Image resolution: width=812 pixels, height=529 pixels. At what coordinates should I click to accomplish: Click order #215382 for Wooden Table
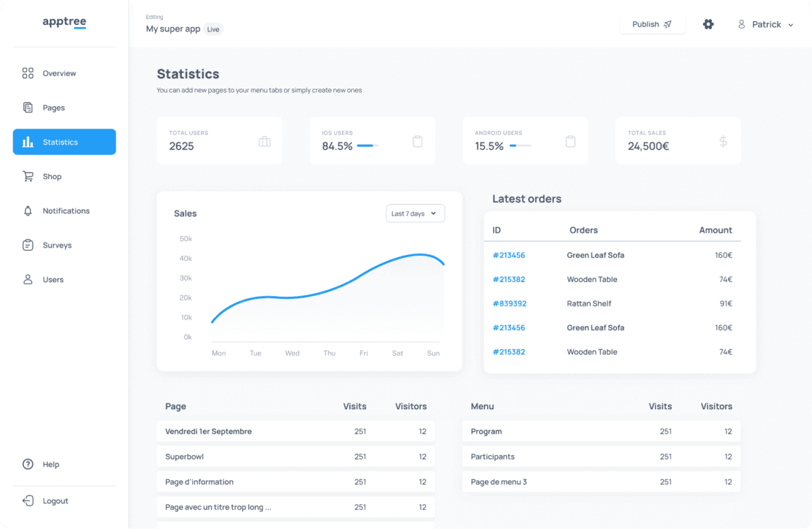(509, 279)
